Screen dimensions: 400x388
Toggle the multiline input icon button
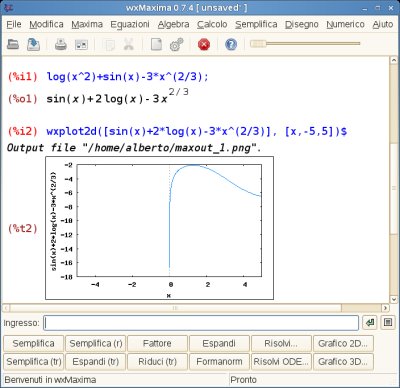[388, 323]
